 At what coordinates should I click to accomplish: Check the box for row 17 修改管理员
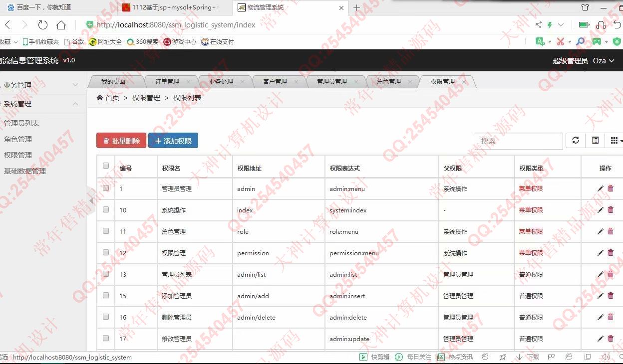[106, 338]
